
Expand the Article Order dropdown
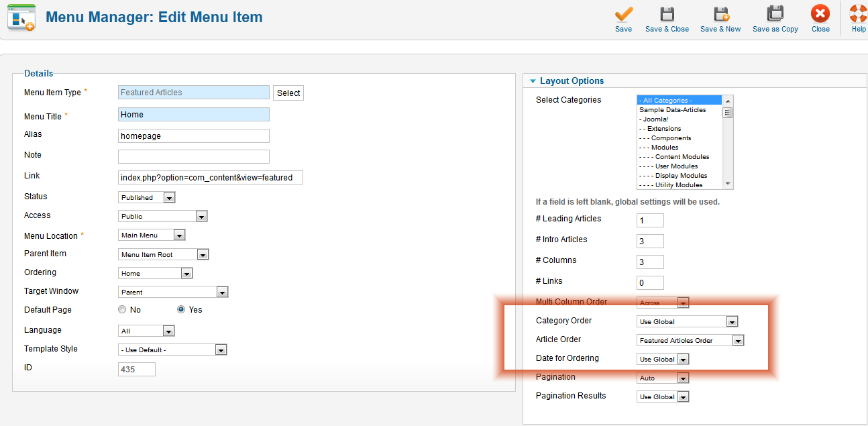[x=690, y=341]
